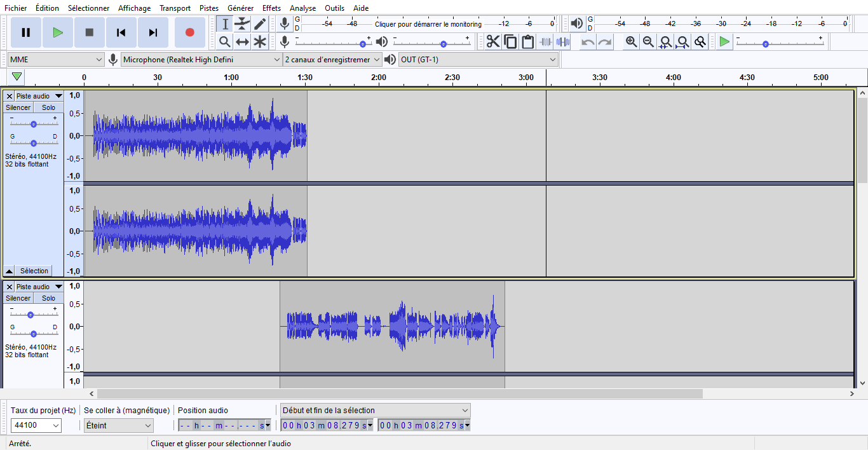Select the Multi-tool asterisk icon

[x=260, y=42]
